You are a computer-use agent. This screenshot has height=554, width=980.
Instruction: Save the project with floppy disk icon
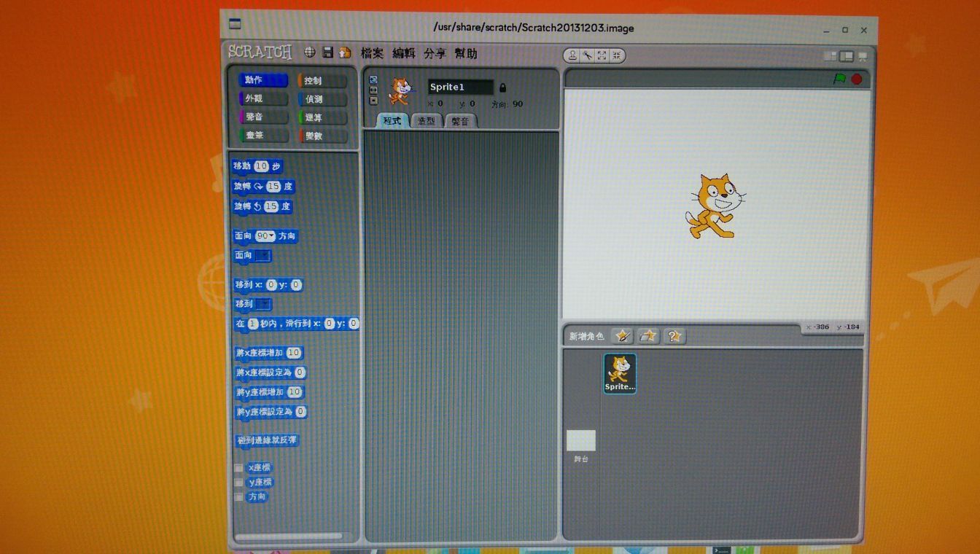327,52
